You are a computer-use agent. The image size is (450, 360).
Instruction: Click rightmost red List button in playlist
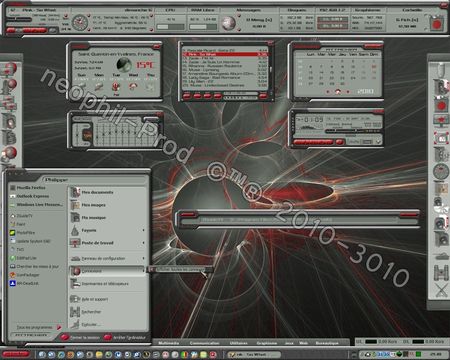pos(263,96)
